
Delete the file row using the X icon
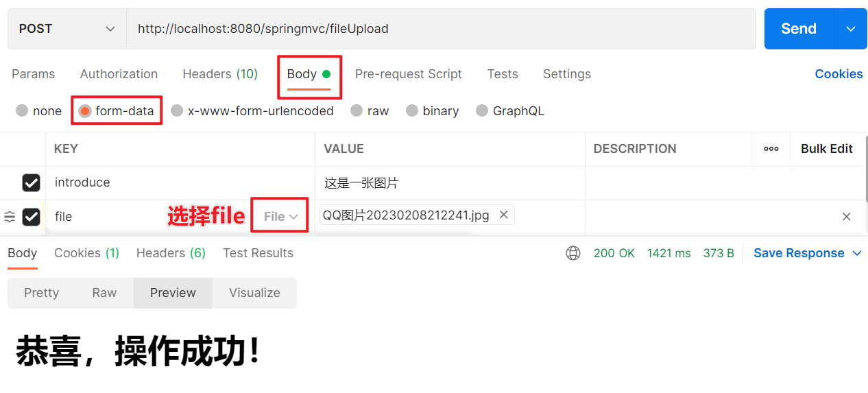click(x=846, y=217)
